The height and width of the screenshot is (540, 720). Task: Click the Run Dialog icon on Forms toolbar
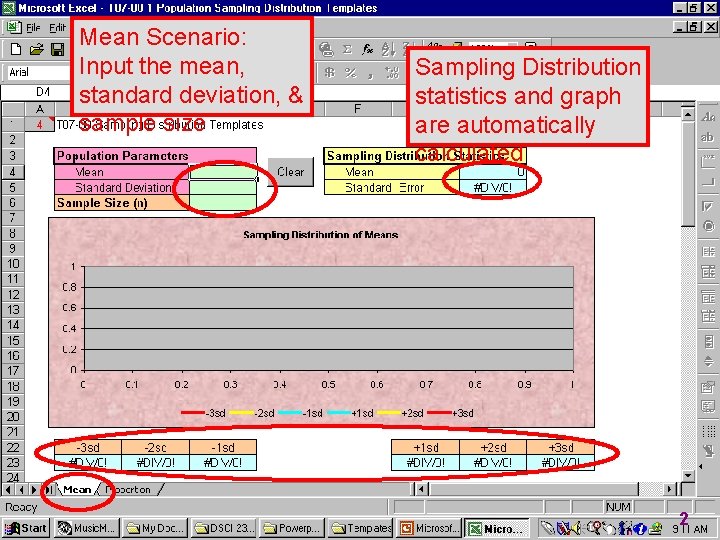tap(708, 451)
